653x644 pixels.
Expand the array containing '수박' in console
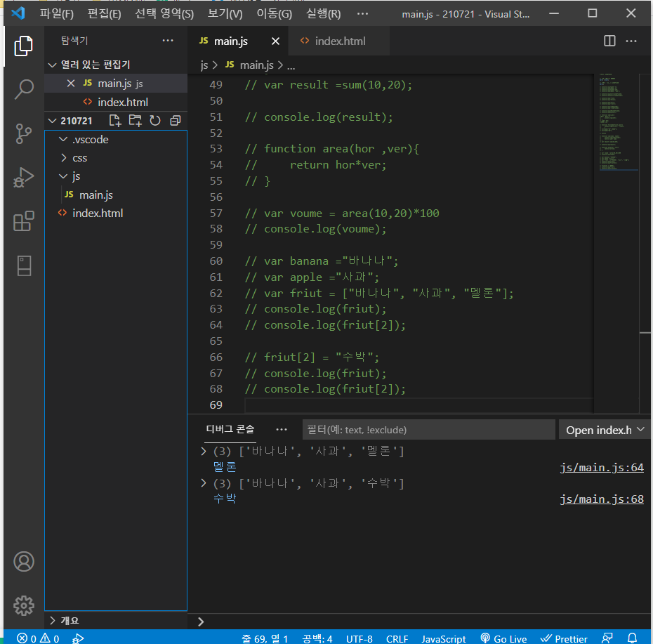point(203,482)
